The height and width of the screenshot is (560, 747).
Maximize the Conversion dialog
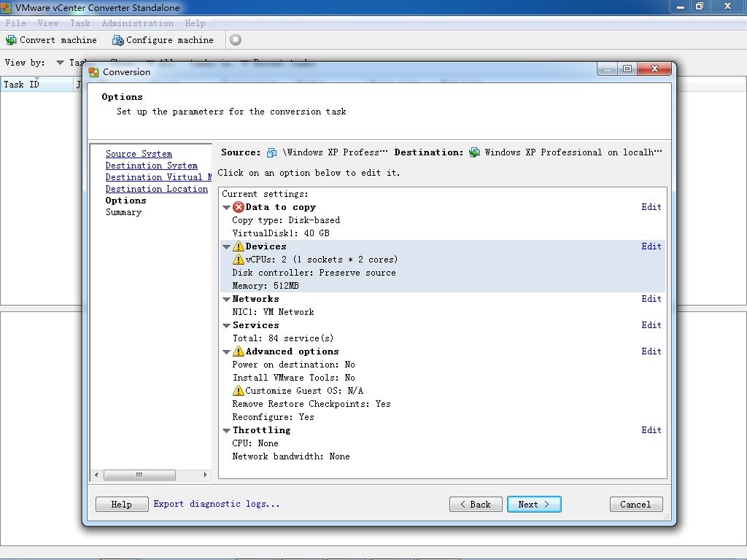pos(627,69)
